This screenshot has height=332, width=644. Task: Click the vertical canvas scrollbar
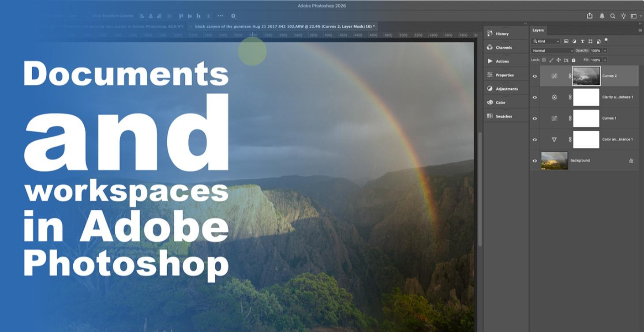point(479,190)
